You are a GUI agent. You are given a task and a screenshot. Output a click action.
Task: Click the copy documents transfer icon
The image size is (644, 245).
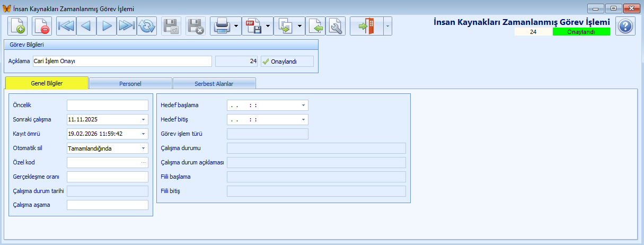pos(285,25)
